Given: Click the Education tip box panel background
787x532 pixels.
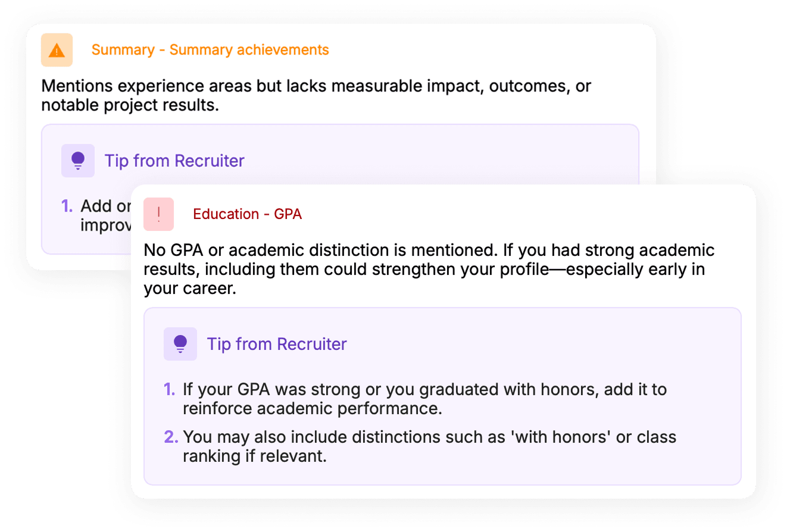Looking at the screenshot, I should click(x=442, y=396).
